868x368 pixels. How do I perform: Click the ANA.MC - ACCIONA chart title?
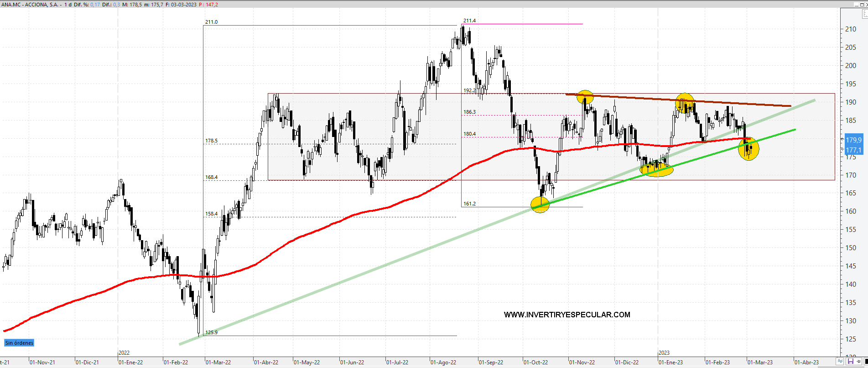coord(30,5)
